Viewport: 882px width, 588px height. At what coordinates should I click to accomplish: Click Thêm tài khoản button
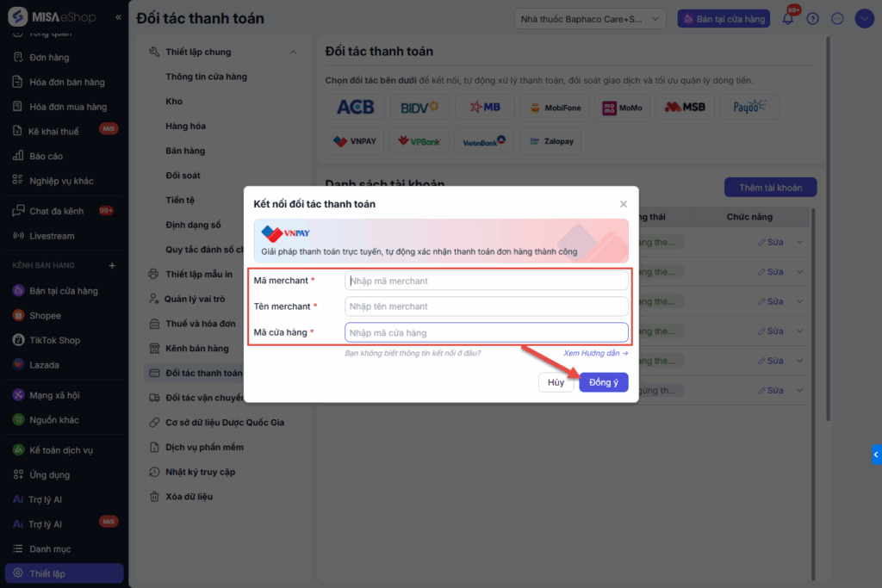point(770,188)
